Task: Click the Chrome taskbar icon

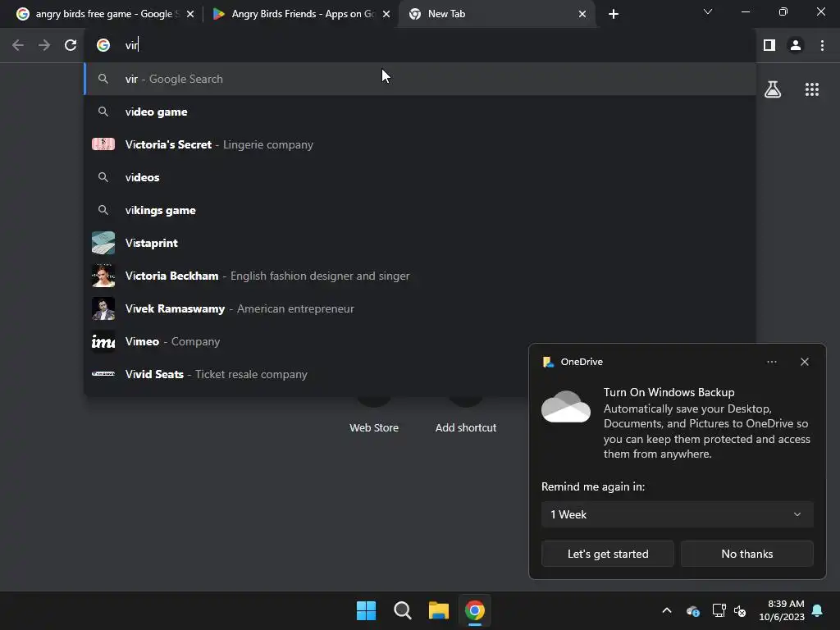Action: (x=475, y=610)
